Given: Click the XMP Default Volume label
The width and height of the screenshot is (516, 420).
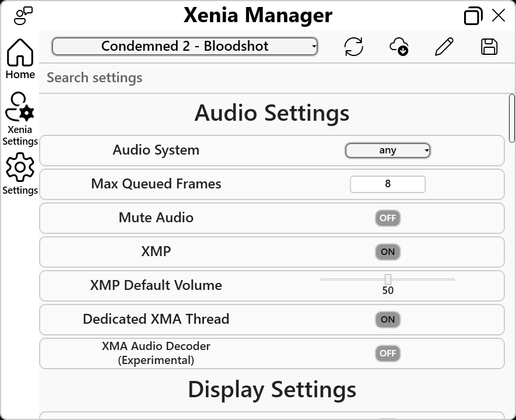Looking at the screenshot, I should [x=156, y=285].
